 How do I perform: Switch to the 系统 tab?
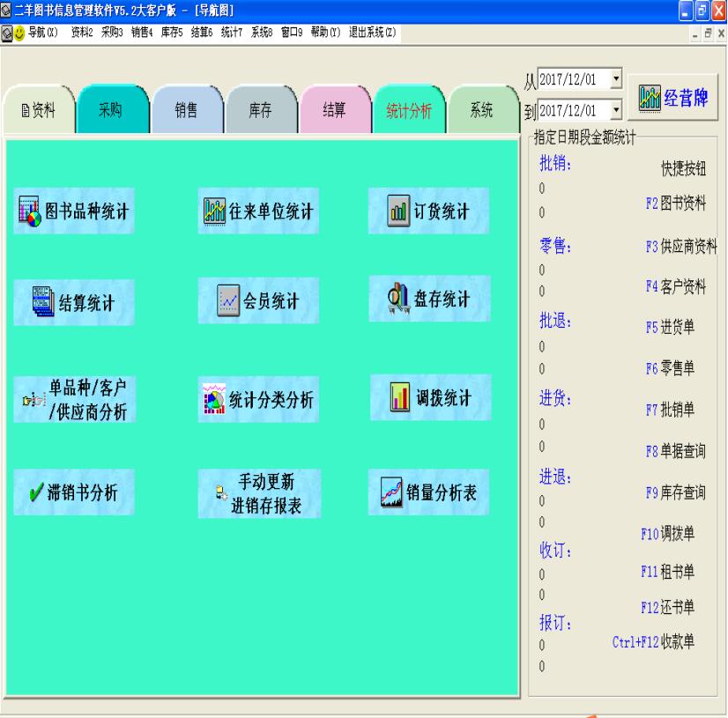[482, 109]
